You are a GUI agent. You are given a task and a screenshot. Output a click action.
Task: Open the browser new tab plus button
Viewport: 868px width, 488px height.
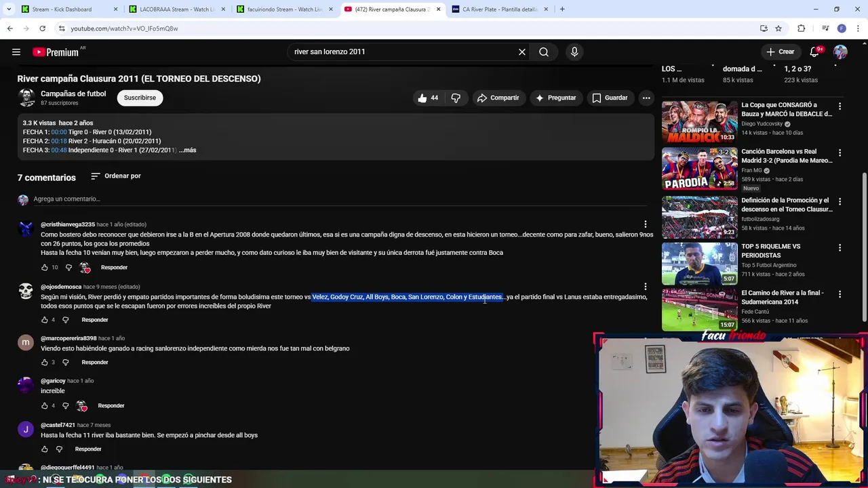(x=562, y=9)
